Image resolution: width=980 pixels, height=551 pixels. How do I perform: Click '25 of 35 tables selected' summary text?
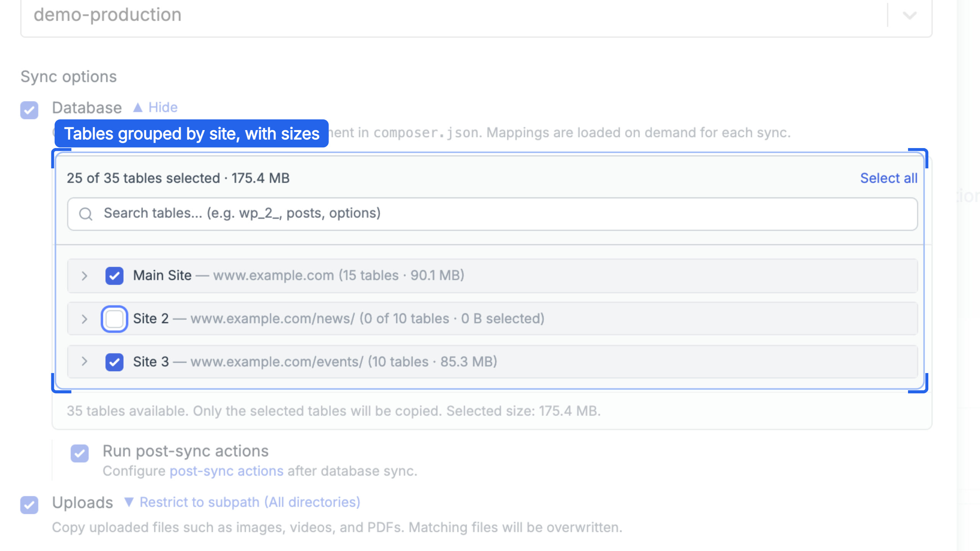(x=178, y=178)
